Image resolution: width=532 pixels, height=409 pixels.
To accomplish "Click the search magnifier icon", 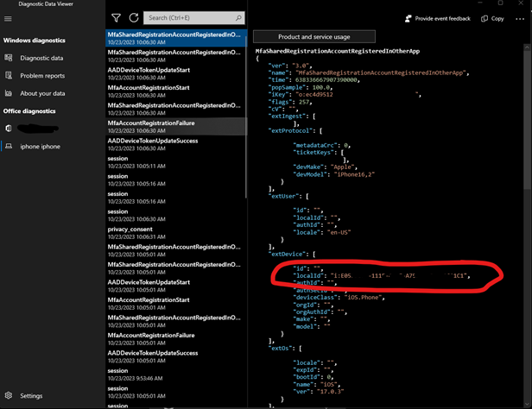I will pyautogui.click(x=238, y=18).
